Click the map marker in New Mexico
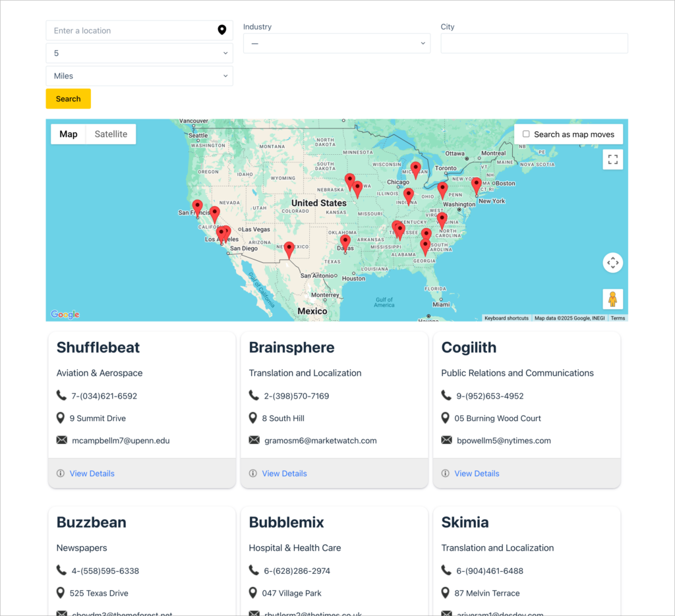The height and width of the screenshot is (616, 675). (289, 250)
